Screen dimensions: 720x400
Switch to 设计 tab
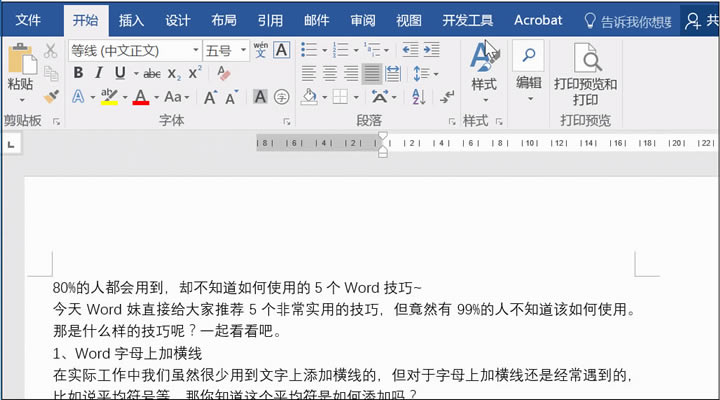178,20
